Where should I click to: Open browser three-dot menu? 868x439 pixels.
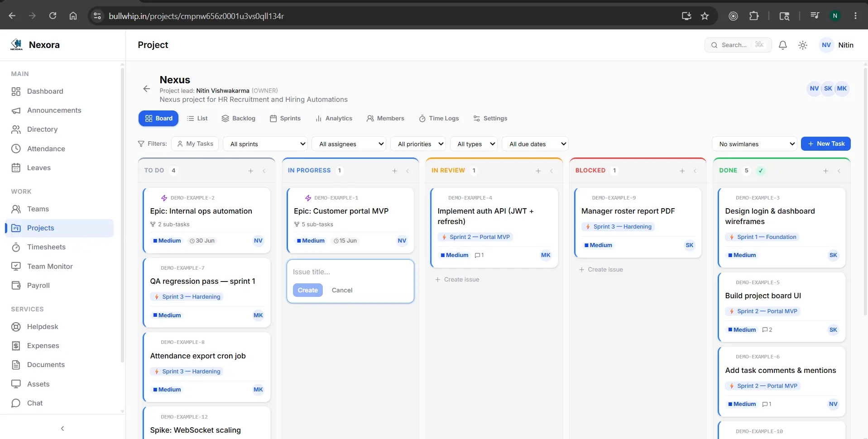coord(855,16)
